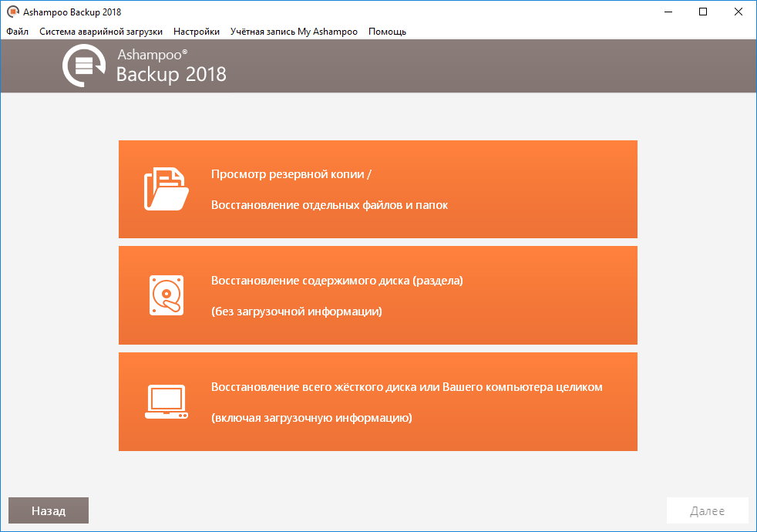The width and height of the screenshot is (757, 532).
Task: Click the Далее button
Action: click(707, 510)
